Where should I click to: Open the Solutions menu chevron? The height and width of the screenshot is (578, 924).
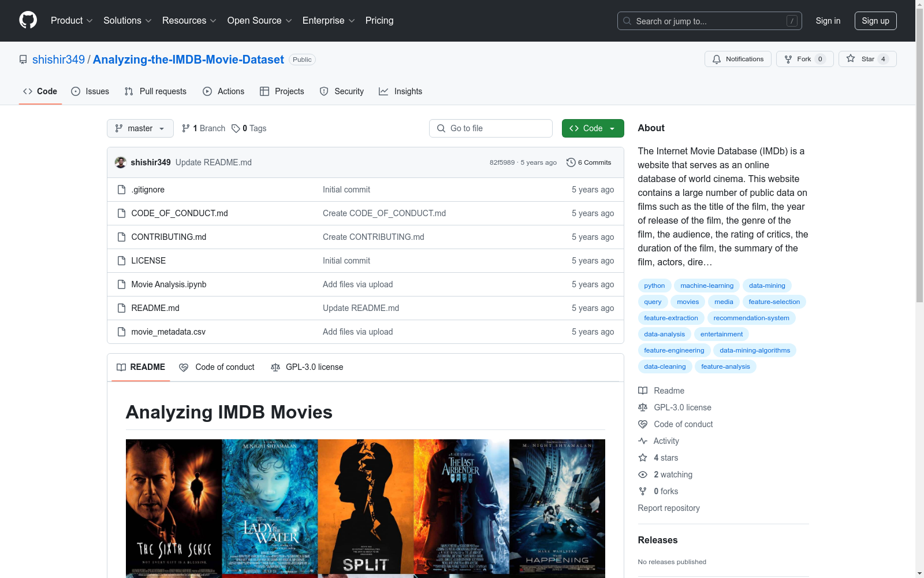[x=148, y=21]
